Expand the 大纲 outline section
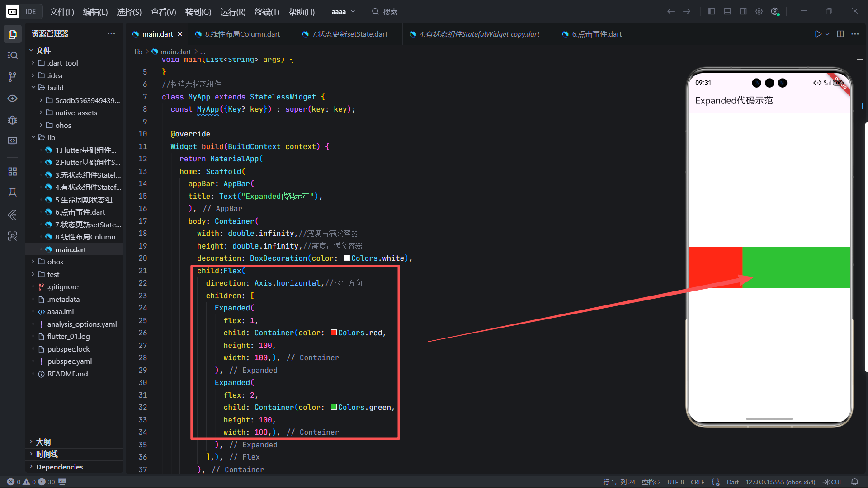 tap(43, 442)
